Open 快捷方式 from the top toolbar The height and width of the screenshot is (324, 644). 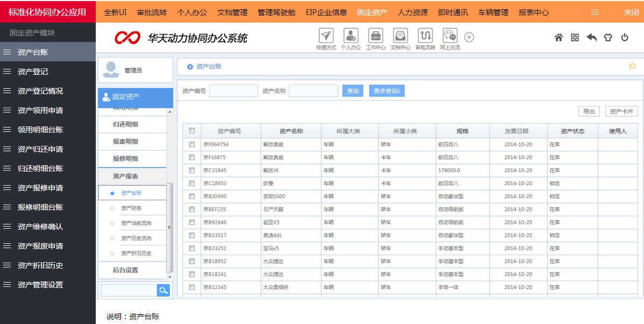(325, 37)
